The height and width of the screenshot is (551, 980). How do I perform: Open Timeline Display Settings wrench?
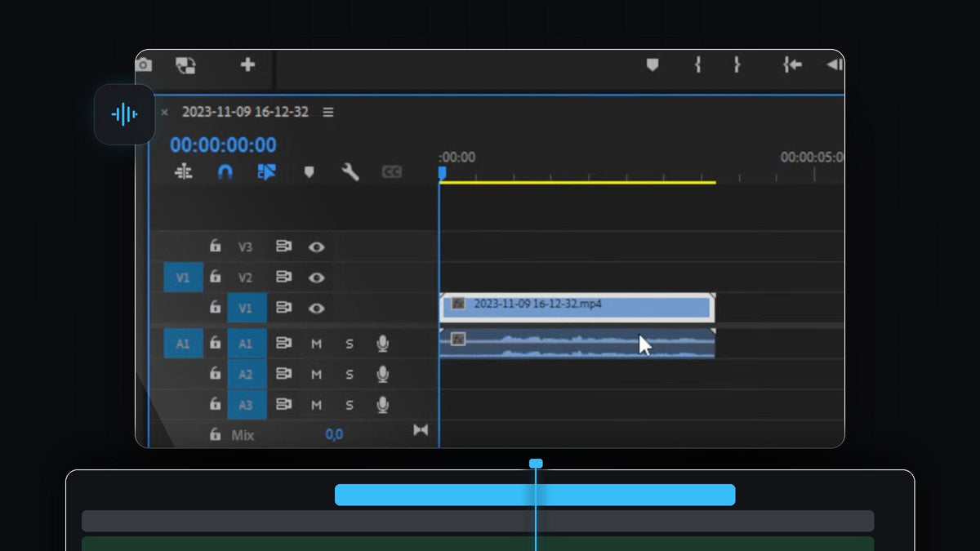coord(350,171)
